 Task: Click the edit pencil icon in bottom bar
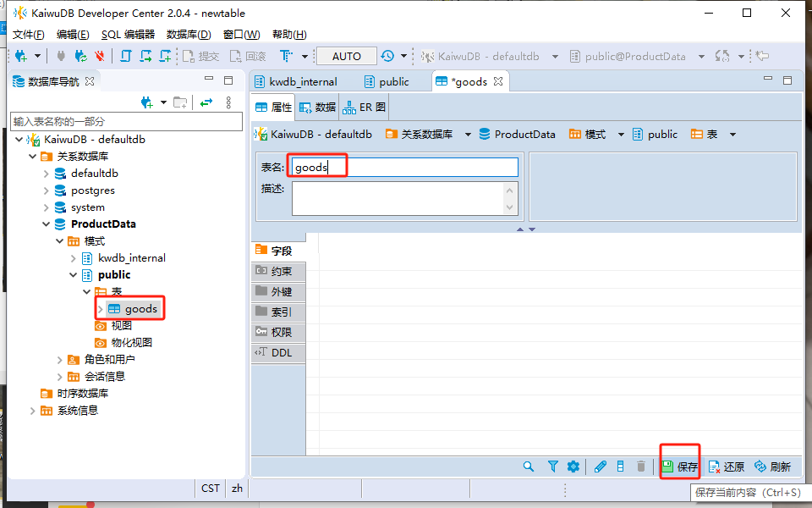(x=601, y=467)
